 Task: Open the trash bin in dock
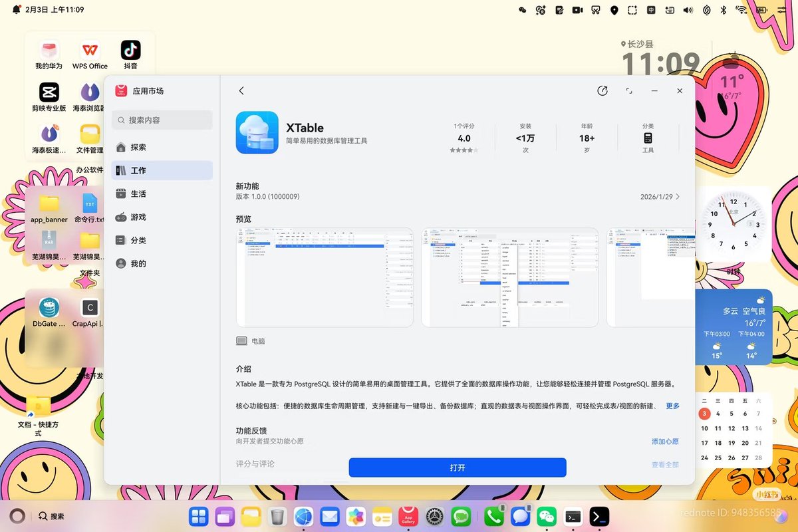(x=277, y=515)
